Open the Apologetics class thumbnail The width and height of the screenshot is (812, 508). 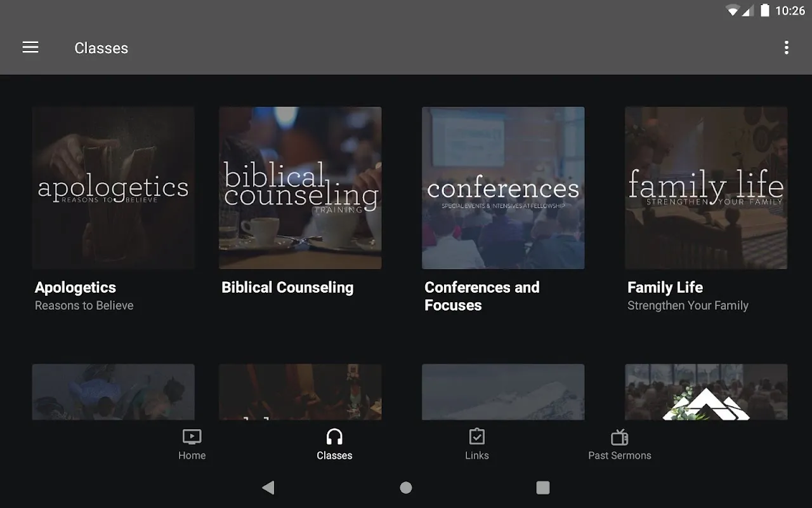(114, 188)
